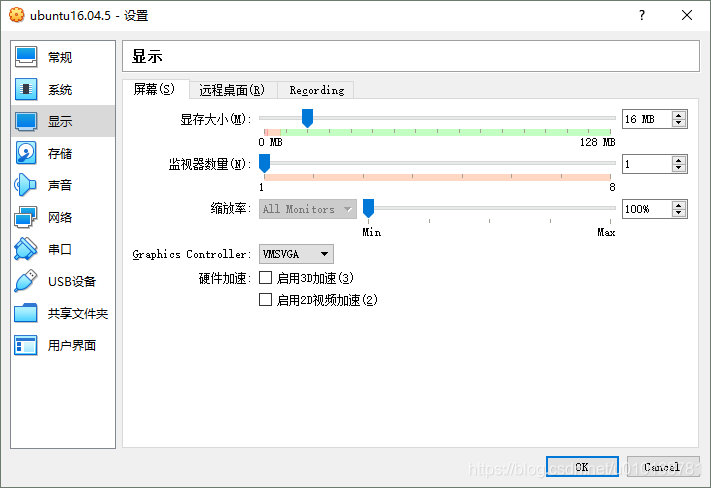This screenshot has width=711, height=488.
Task: Click the 监视器数量 slider handle
Action: [x=264, y=163]
